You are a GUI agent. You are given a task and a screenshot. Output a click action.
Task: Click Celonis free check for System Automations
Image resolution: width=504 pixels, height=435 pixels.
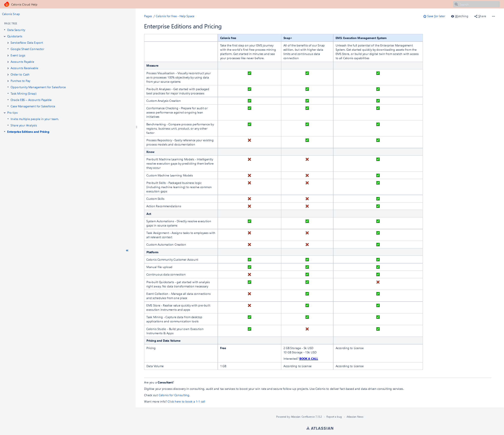[x=249, y=221]
